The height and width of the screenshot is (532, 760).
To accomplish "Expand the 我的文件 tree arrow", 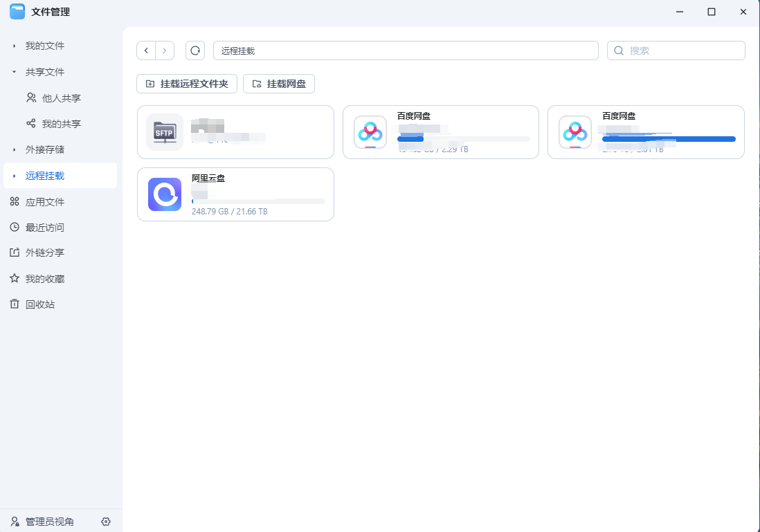I will (x=14, y=46).
